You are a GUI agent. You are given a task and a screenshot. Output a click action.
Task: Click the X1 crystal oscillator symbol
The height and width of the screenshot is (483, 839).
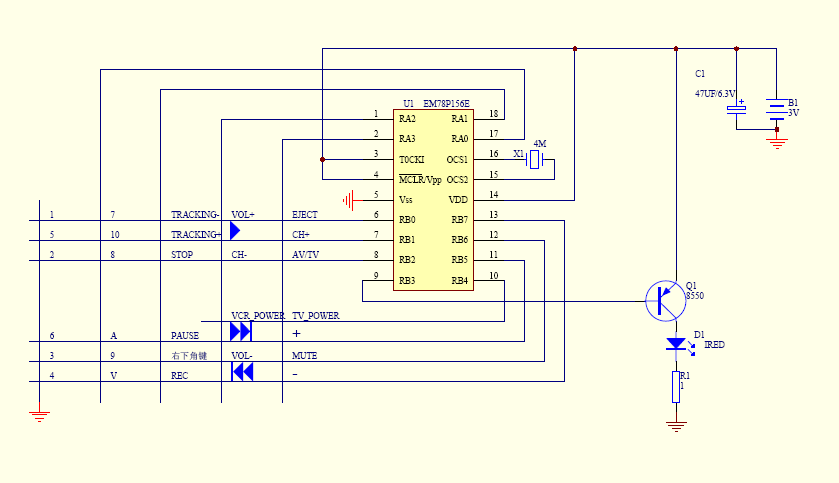click(535, 159)
